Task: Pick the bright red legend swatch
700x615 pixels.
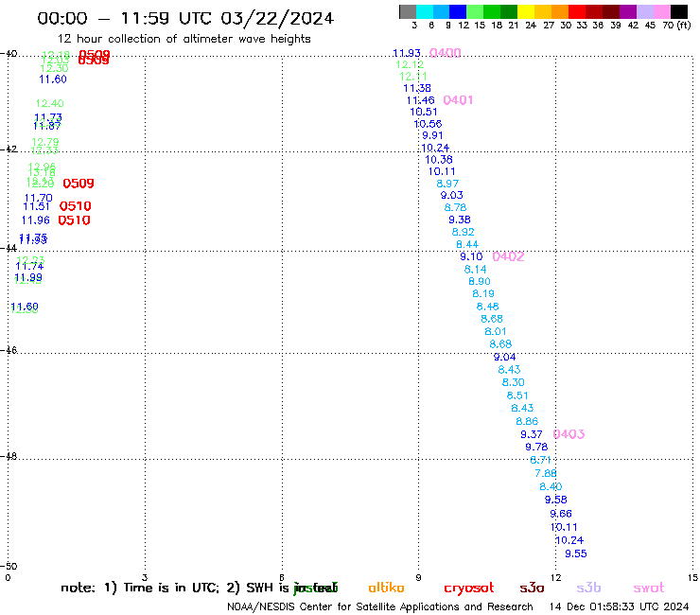Action: [x=577, y=11]
